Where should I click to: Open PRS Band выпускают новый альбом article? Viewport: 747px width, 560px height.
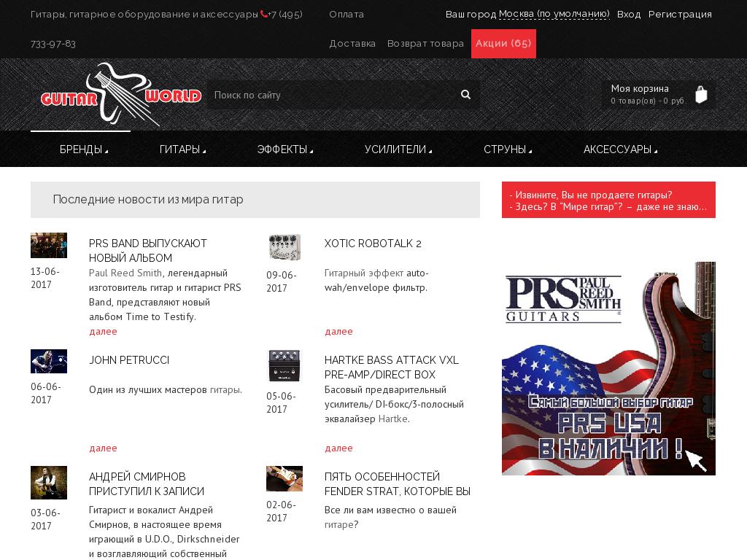click(x=147, y=251)
